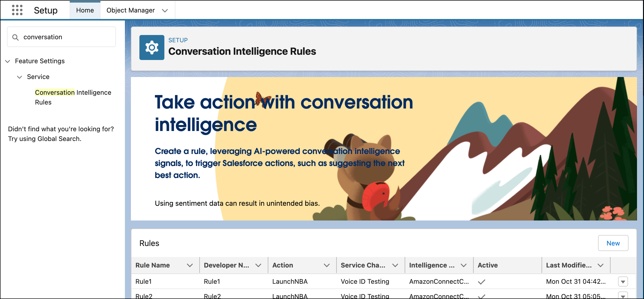Click LaunchNBA action cell for Rule1
Image resolution: width=644 pixels, height=299 pixels.
290,282
